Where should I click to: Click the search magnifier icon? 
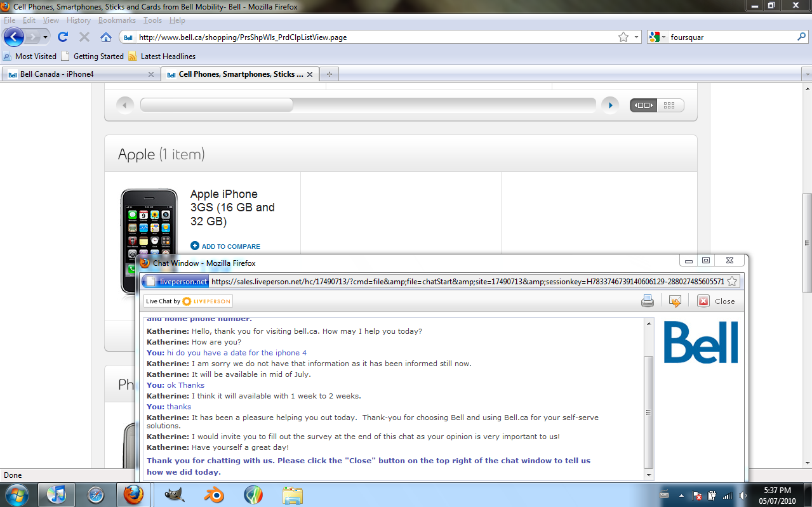(x=801, y=37)
